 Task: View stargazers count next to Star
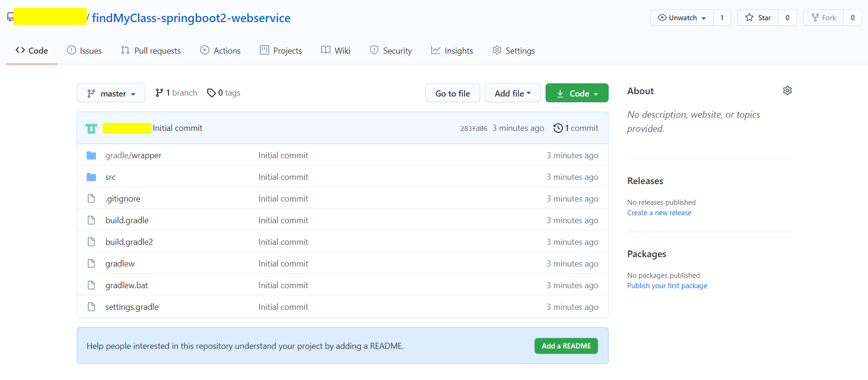click(788, 18)
